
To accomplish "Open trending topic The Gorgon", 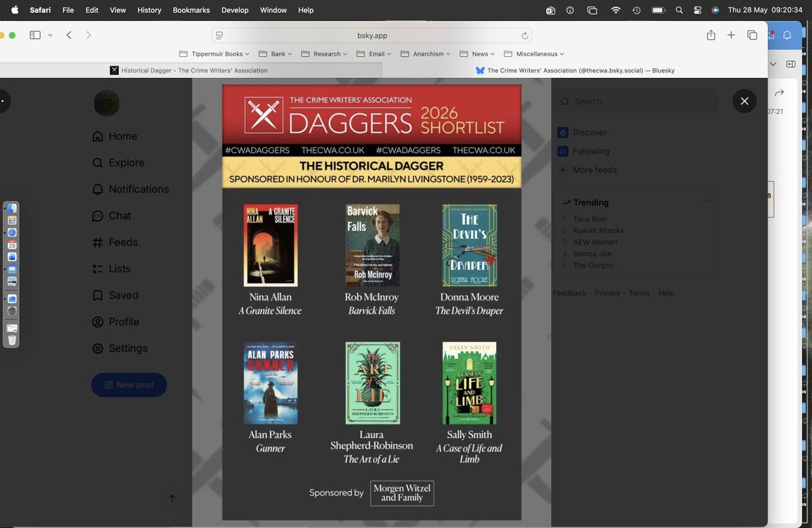I will tap(593, 265).
